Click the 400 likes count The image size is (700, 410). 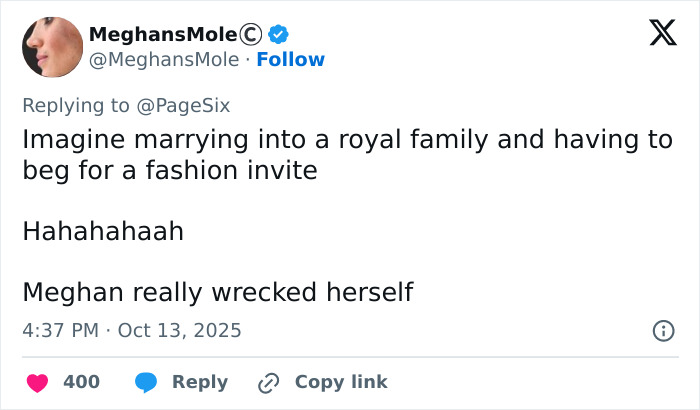tap(81, 382)
